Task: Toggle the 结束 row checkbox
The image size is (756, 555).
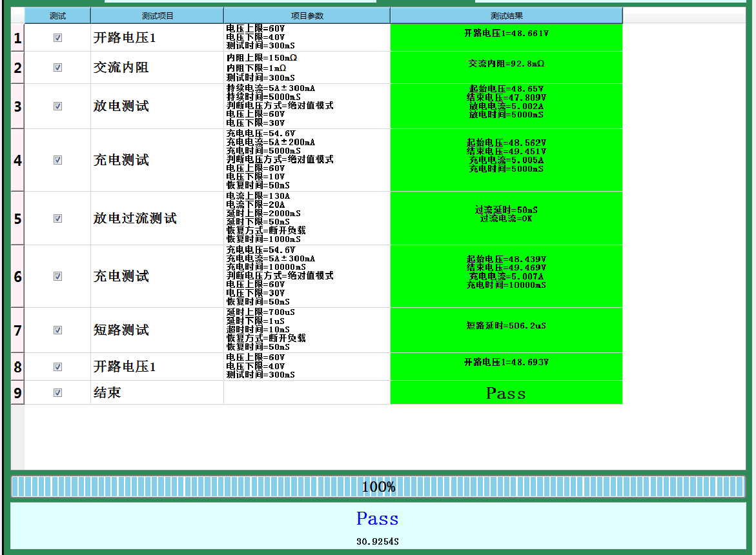Action: point(57,392)
